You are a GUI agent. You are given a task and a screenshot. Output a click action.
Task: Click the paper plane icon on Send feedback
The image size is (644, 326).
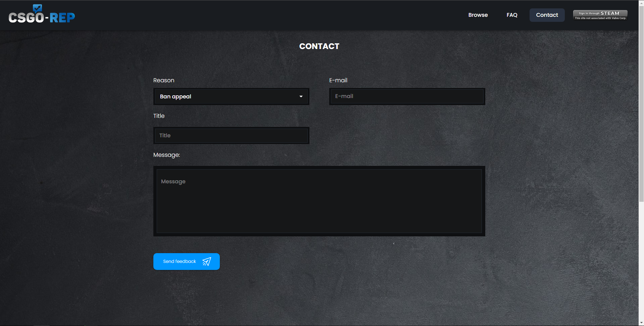pos(207,261)
